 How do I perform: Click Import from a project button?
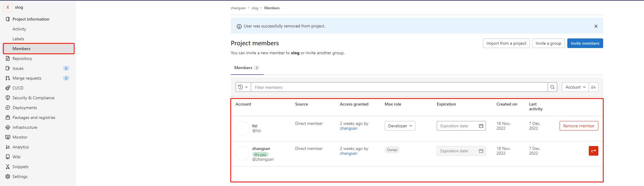point(506,43)
